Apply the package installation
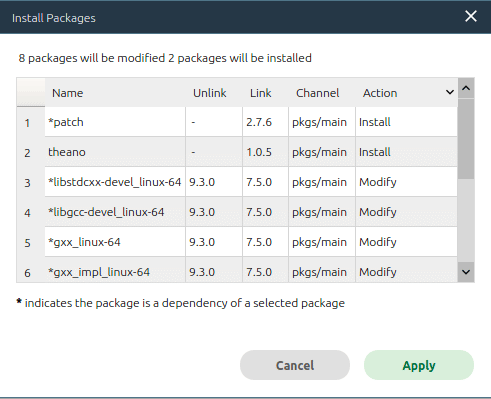The height and width of the screenshot is (399, 491). (419, 365)
